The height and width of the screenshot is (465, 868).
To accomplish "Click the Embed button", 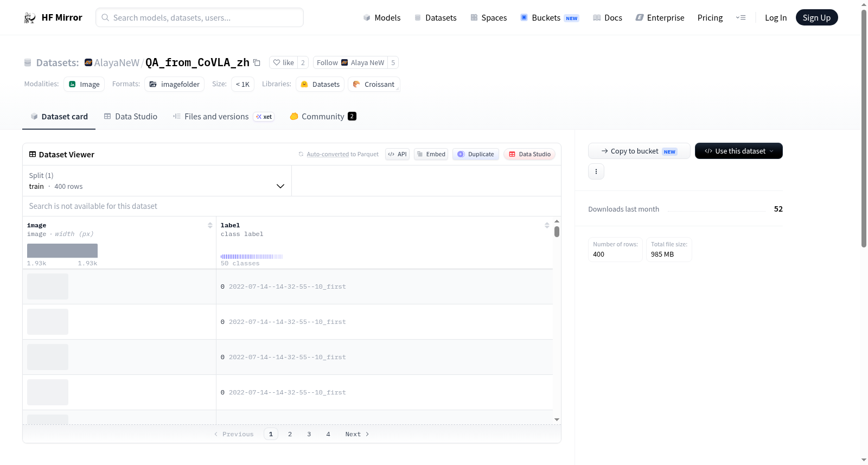I will (x=431, y=154).
